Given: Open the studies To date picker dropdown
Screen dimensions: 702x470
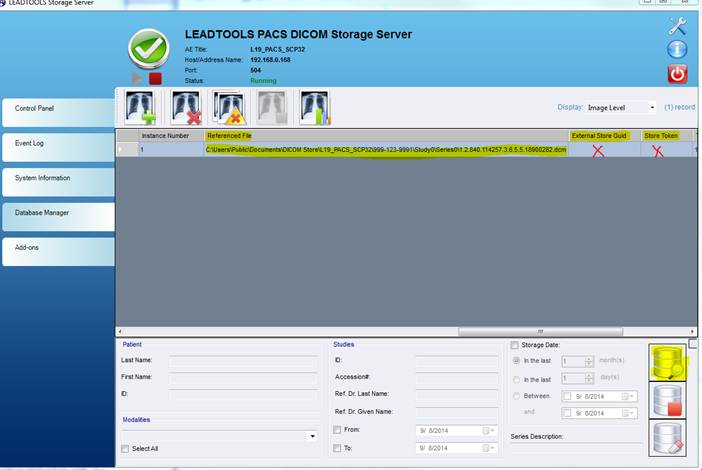Looking at the screenshot, I should (x=489, y=448).
